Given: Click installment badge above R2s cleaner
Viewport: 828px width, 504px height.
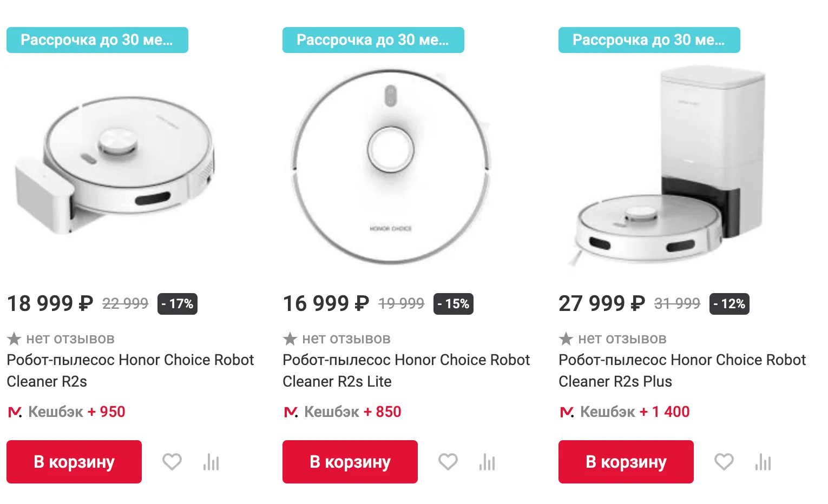Looking at the screenshot, I should [x=97, y=40].
